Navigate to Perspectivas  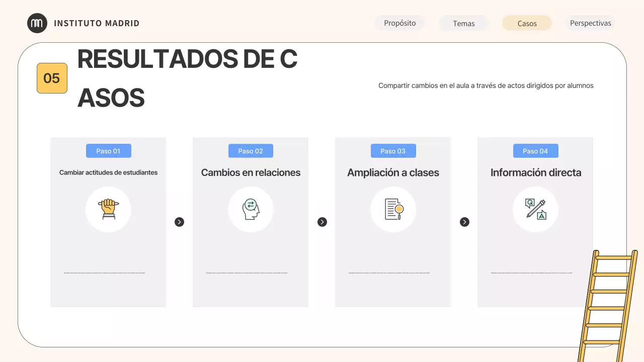click(590, 23)
